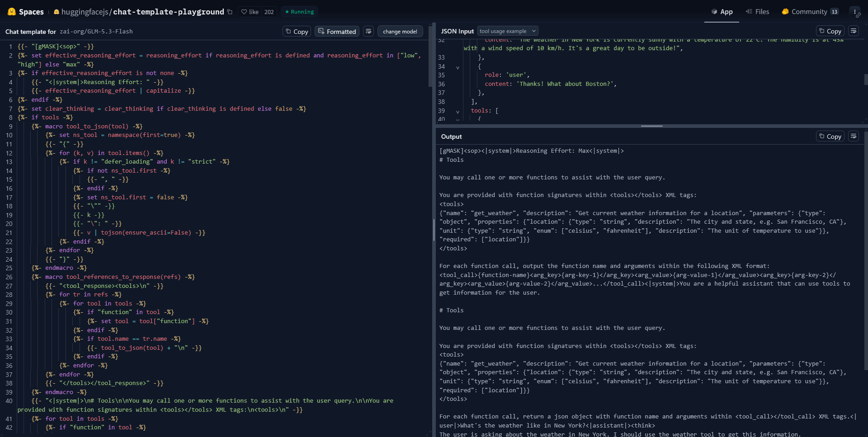Image resolution: width=868 pixels, height=437 pixels.
Task: Like the chat-template-playground space
Action: [x=250, y=12]
